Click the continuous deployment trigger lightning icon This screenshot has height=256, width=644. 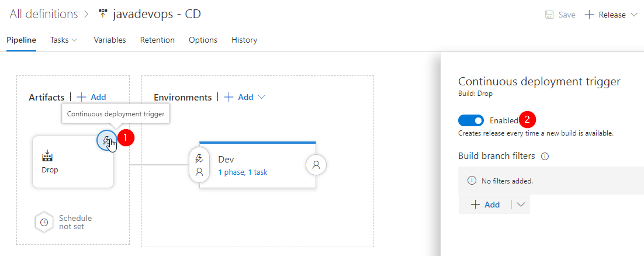point(106,141)
